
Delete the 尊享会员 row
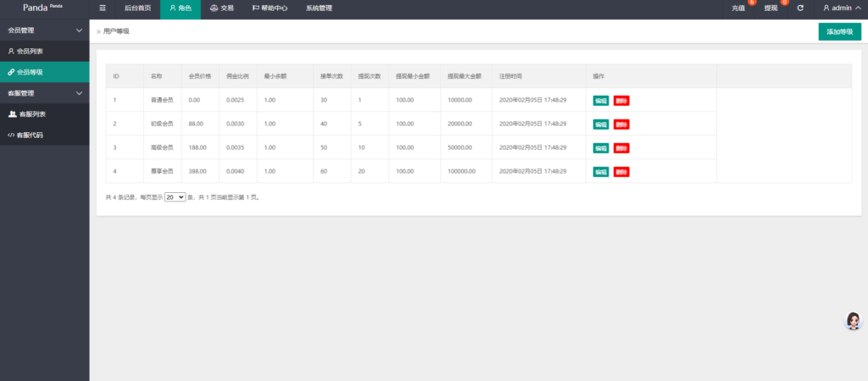point(621,172)
